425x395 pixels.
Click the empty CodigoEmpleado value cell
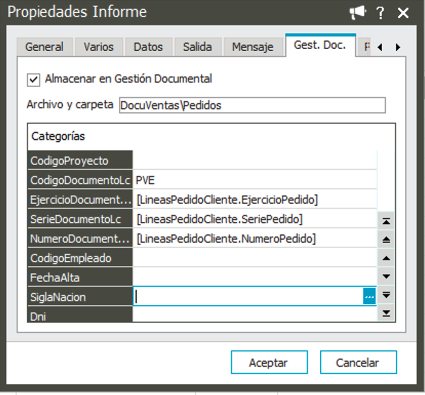(x=255, y=258)
